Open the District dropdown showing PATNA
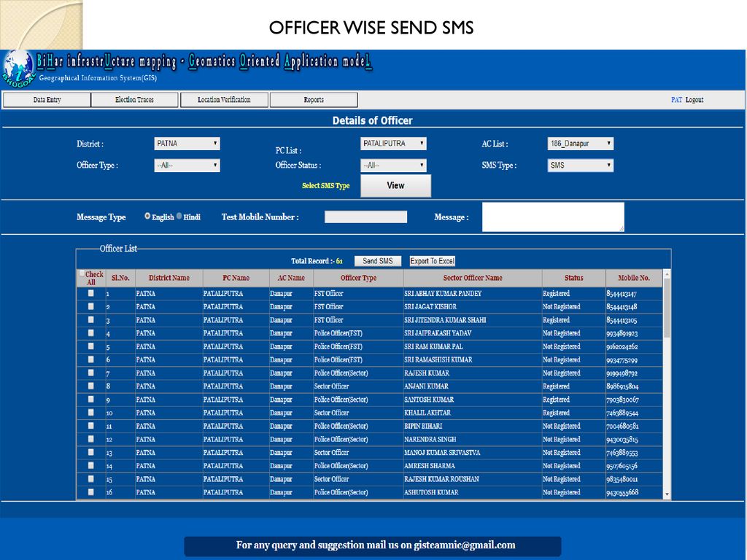 (187, 144)
